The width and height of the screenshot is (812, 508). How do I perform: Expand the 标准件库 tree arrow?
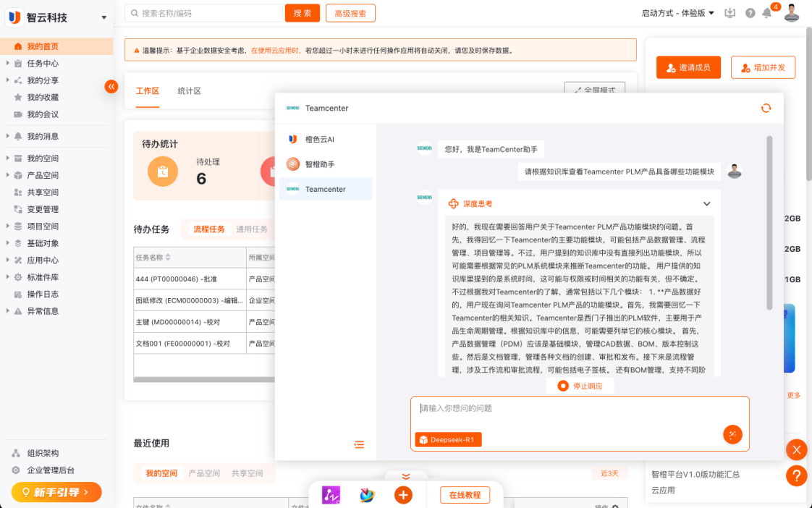[7, 277]
